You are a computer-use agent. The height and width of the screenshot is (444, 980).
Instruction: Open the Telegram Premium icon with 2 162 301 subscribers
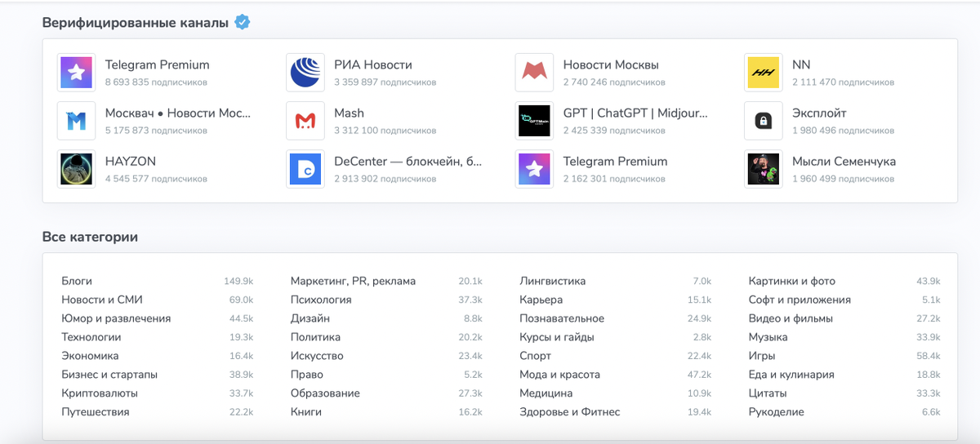click(535, 169)
